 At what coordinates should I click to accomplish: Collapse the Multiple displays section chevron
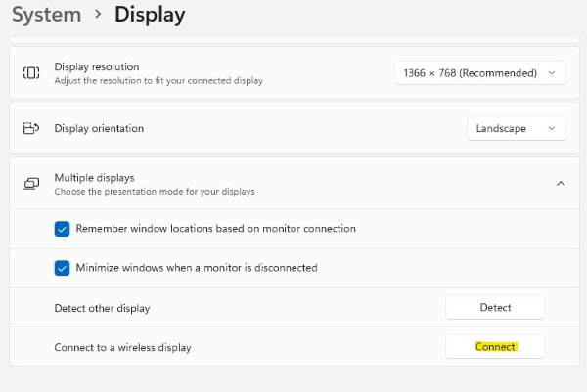pos(561,184)
